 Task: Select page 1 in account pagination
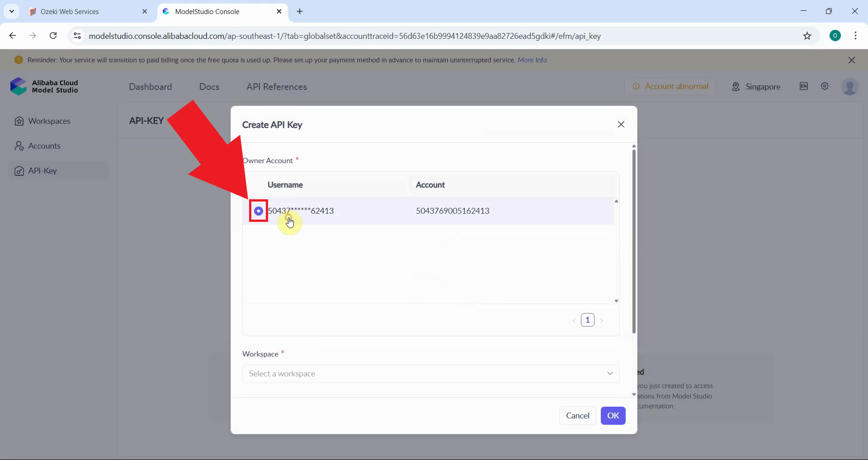click(587, 320)
